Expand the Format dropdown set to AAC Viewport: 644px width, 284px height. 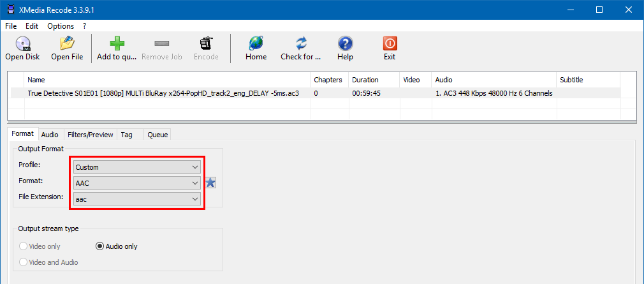click(x=136, y=183)
